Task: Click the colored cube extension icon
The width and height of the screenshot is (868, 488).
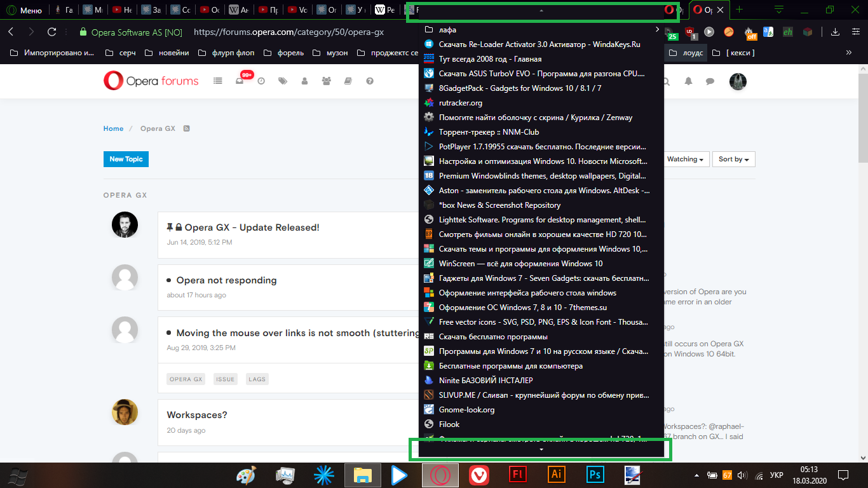Action: (x=807, y=32)
